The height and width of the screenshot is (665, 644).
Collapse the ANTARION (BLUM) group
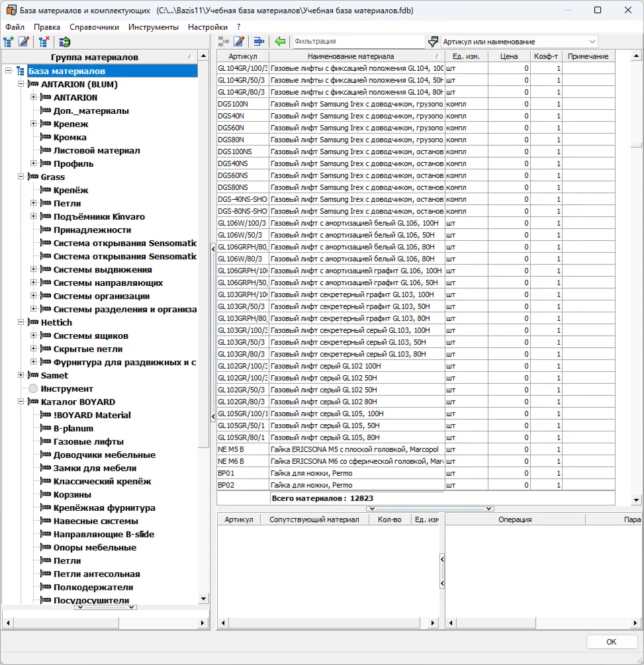[x=21, y=84]
